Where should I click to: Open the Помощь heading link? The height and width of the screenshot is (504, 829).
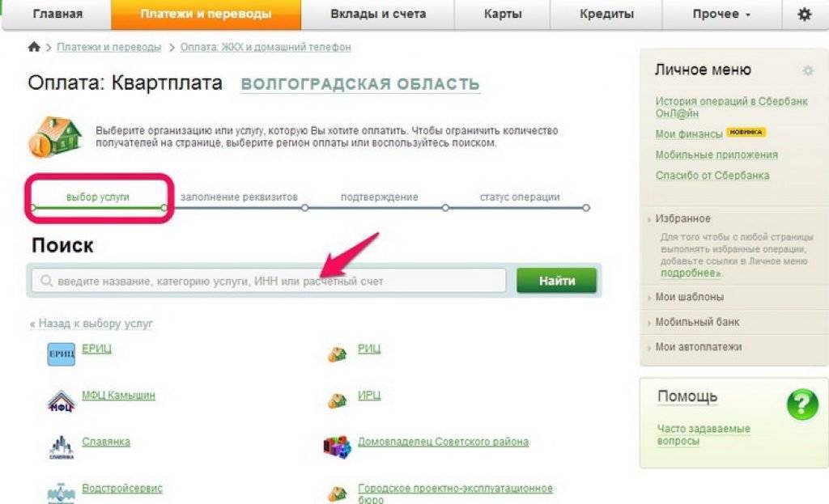687,396
